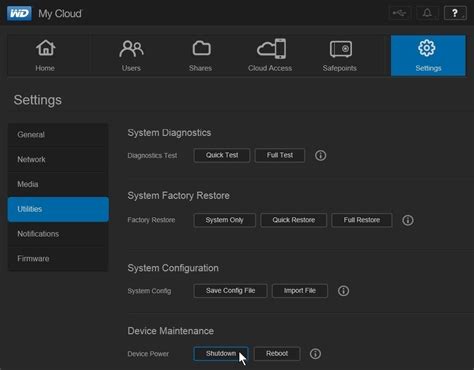The image size is (474, 370).
Task: Select the Settings tab
Action: click(x=428, y=56)
